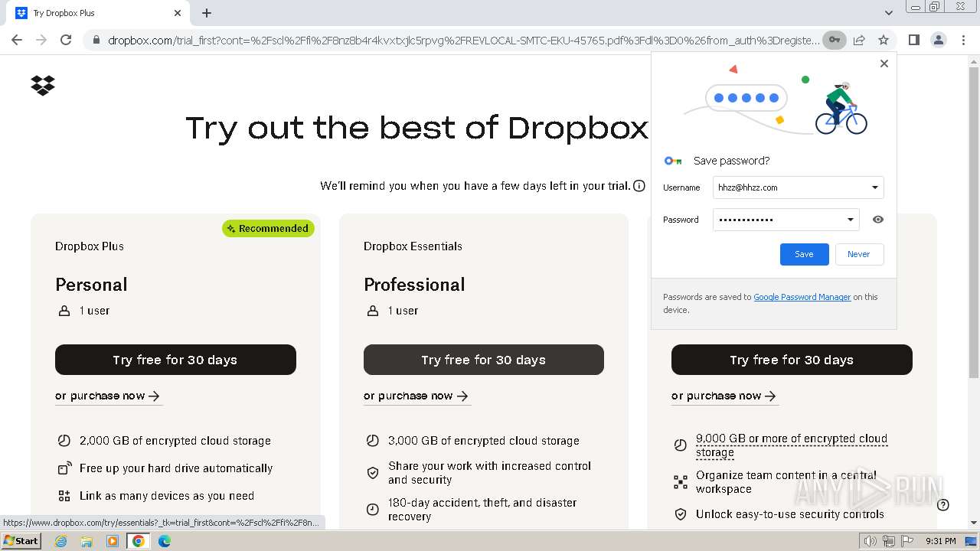Click 'or purchase now' under Professional

tap(416, 396)
